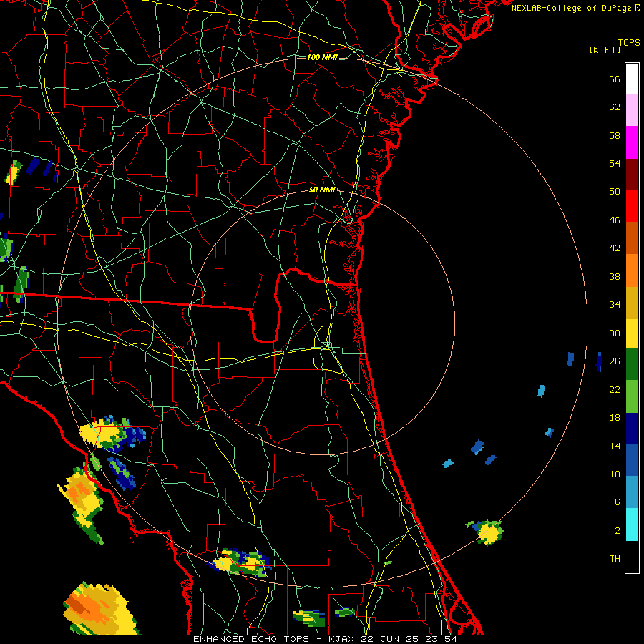Click the "100 NMI" range ring label

point(322,57)
